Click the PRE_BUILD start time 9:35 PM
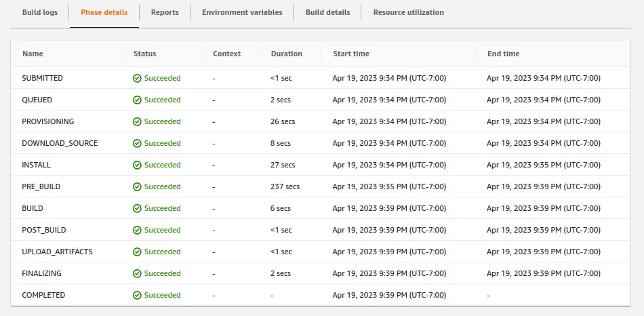 [389, 186]
